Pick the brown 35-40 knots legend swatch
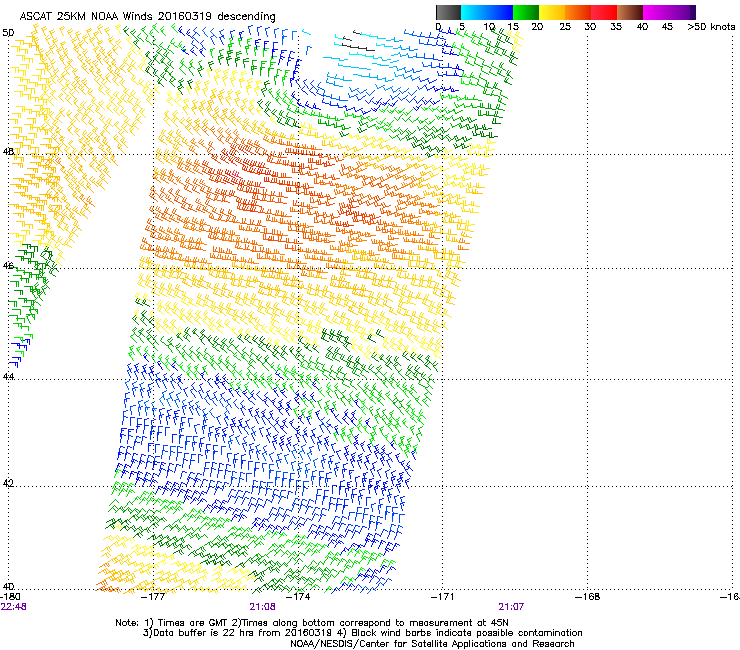Screen dimensions: 740x650 tap(630, 12)
